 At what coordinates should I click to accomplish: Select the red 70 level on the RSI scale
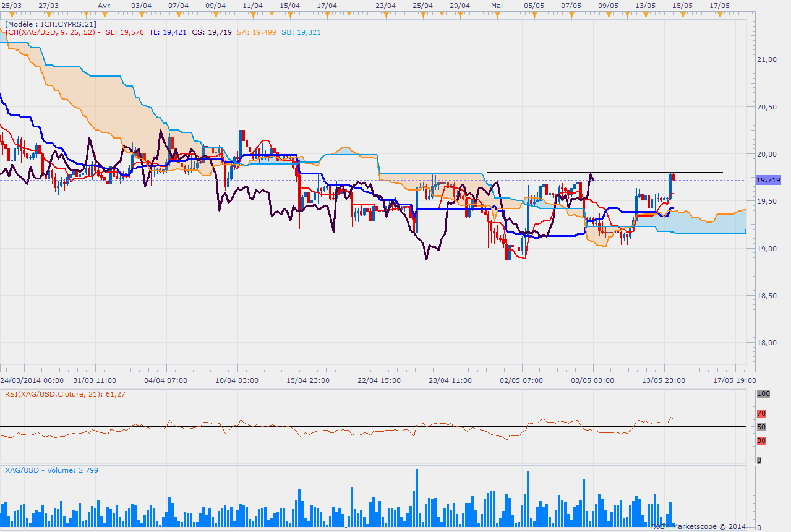(x=761, y=413)
